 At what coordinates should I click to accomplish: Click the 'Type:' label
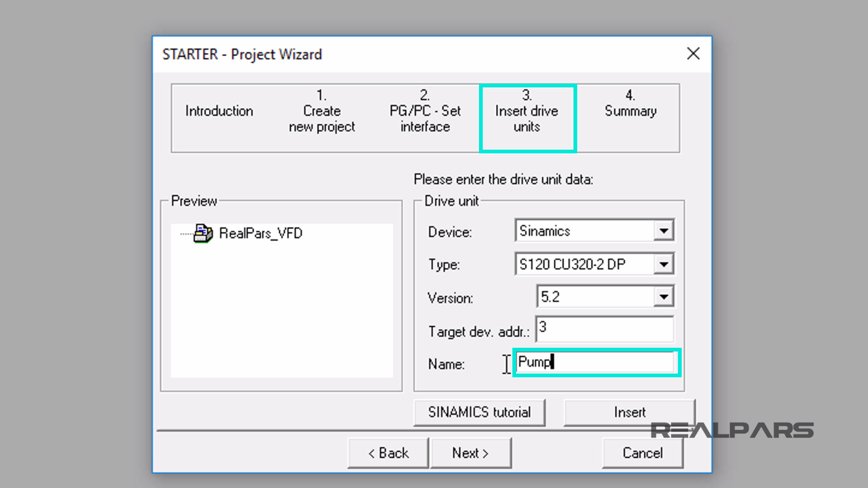tap(444, 265)
